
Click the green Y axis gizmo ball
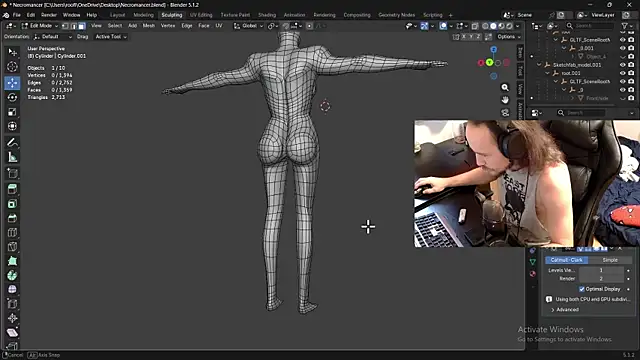coord(489,62)
